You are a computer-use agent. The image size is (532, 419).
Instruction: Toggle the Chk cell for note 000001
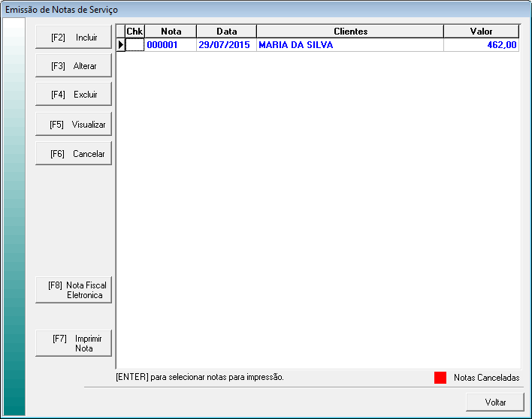coord(135,45)
